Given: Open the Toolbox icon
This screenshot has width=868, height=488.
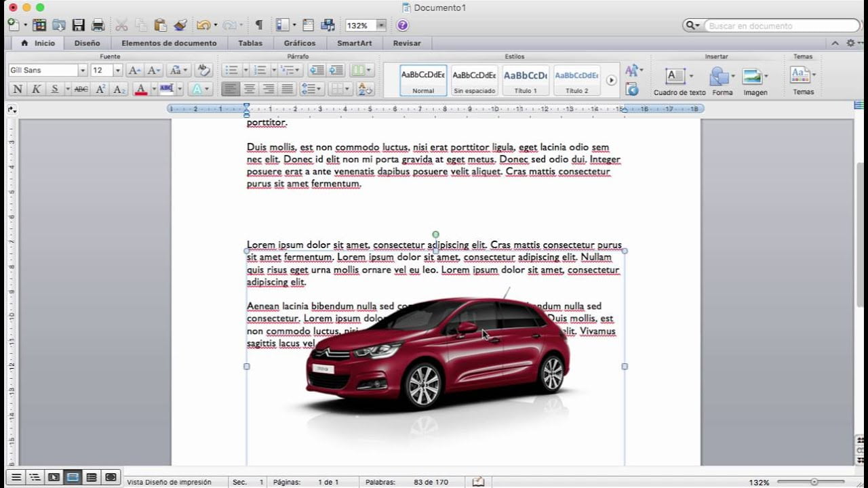Looking at the screenshot, I should (308, 25).
